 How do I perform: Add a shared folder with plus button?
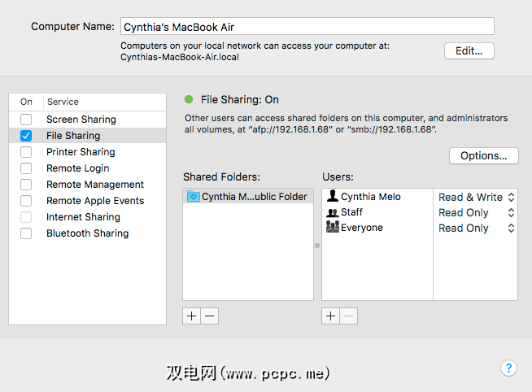point(191,316)
